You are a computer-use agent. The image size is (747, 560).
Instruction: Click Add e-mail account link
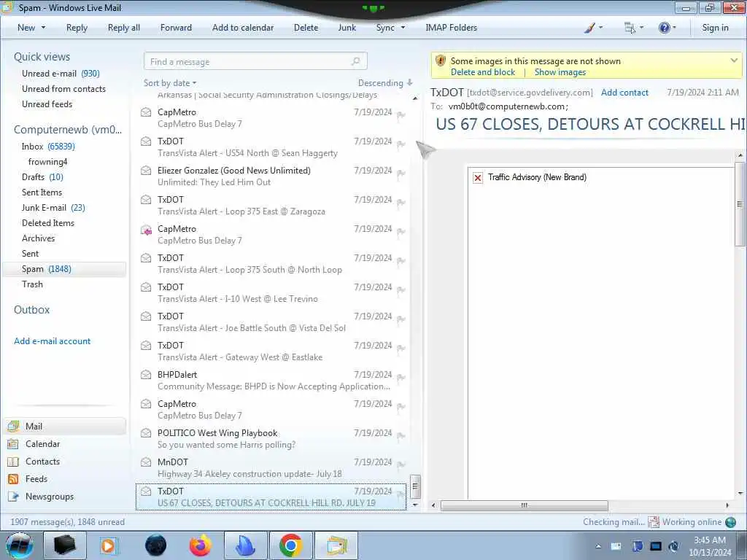(x=53, y=341)
